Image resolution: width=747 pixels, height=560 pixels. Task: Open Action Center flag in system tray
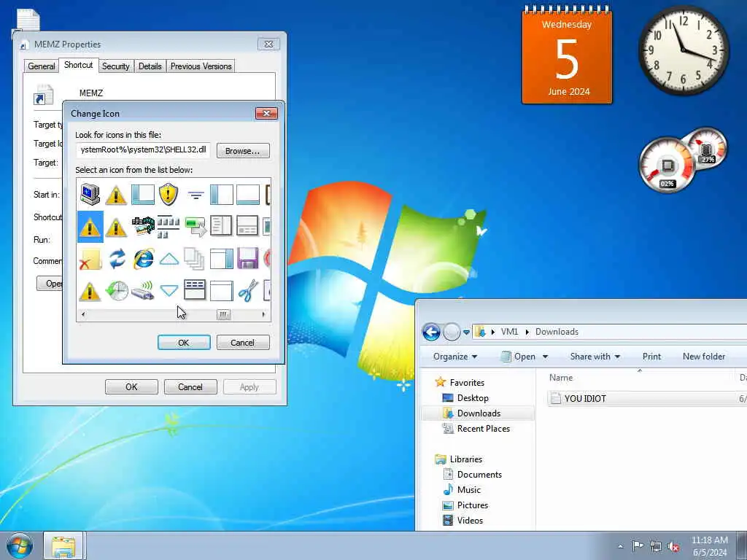tap(637, 545)
